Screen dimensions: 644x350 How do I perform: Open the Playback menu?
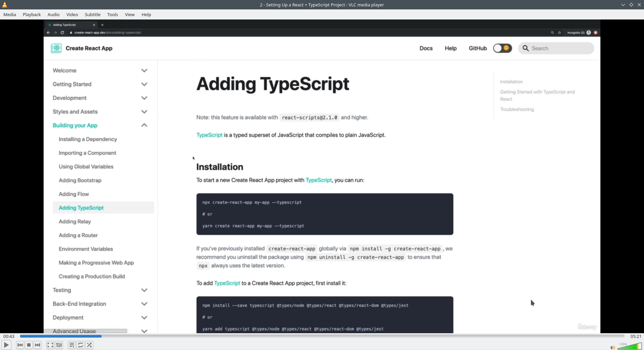pyautogui.click(x=32, y=14)
